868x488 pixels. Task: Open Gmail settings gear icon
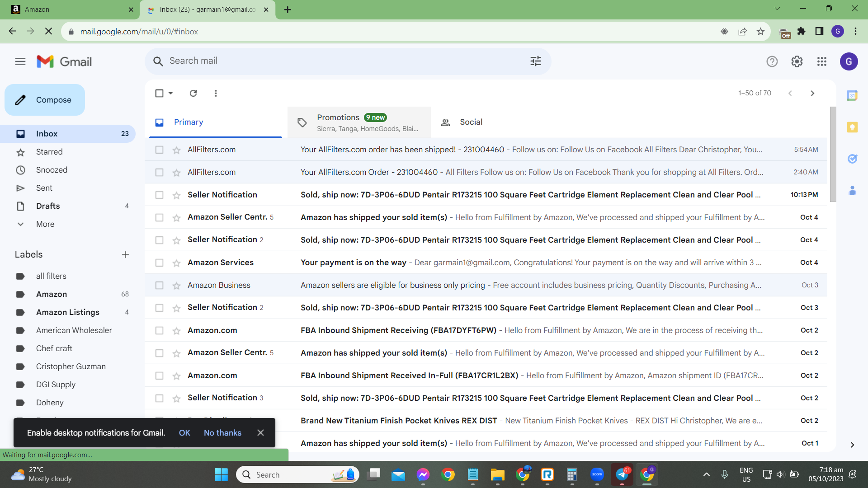(x=797, y=61)
